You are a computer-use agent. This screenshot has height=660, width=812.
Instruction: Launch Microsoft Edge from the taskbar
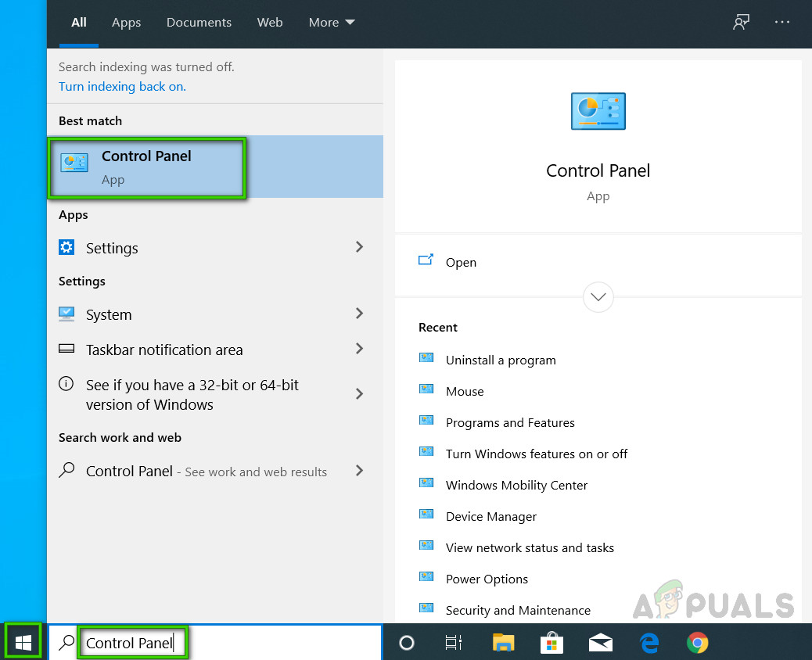(x=649, y=643)
